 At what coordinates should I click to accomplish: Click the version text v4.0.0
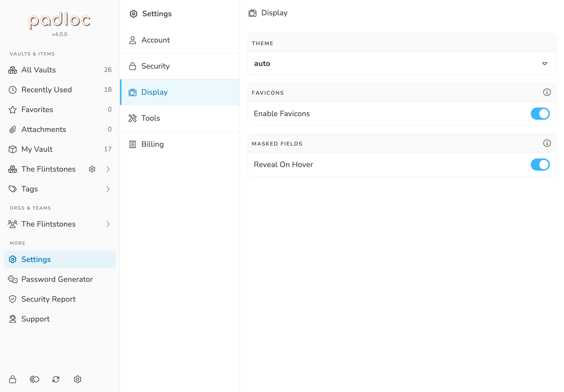(x=60, y=34)
